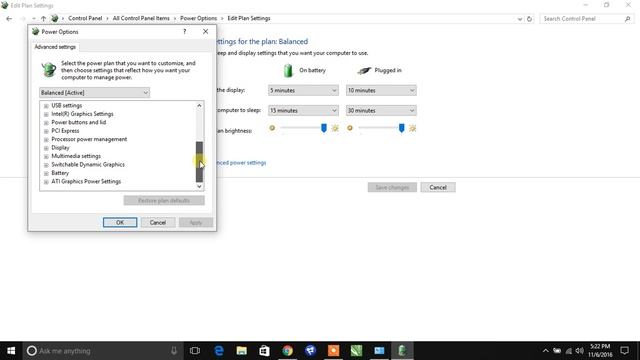Image resolution: width=640 pixels, height=360 pixels.
Task: Open the Windows Store from taskbar
Action: (264, 351)
